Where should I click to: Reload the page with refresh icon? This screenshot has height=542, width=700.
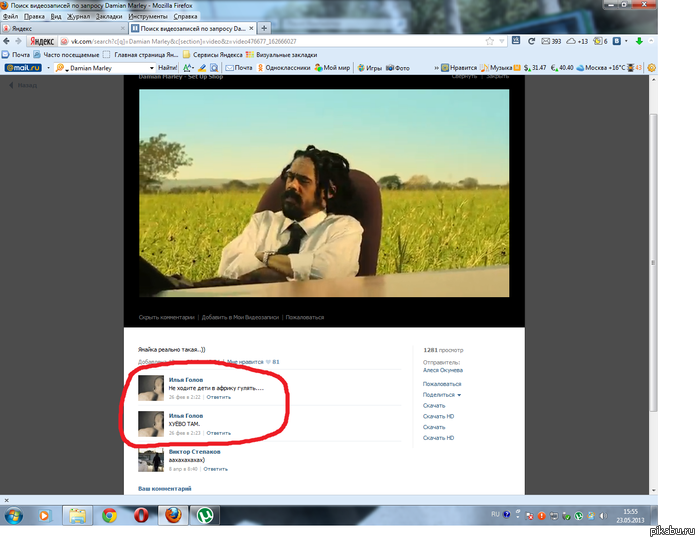tap(531, 41)
